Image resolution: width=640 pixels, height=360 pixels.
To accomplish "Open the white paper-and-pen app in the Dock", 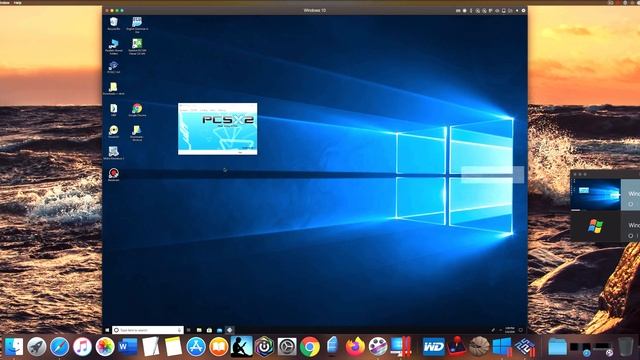I will [x=151, y=347].
